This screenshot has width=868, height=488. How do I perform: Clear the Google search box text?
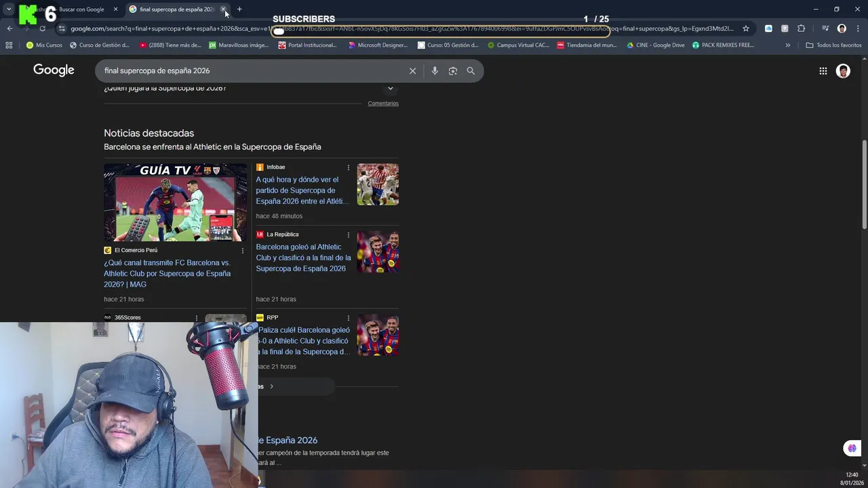pos(412,70)
